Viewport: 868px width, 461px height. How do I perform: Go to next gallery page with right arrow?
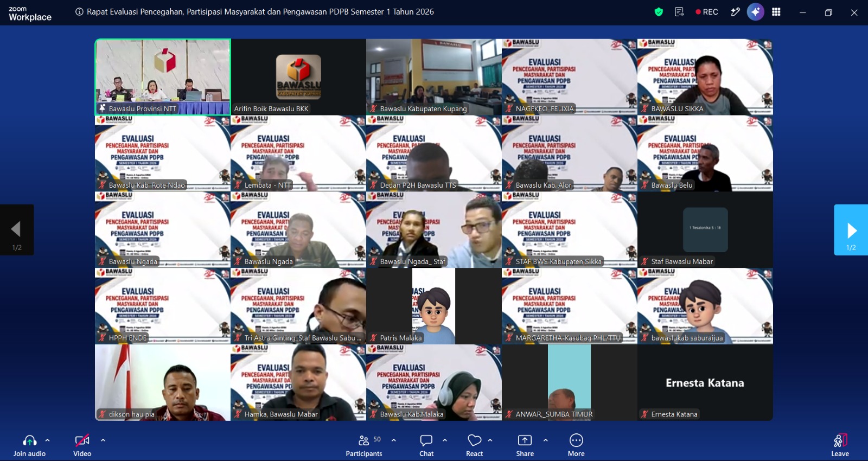[x=851, y=230]
